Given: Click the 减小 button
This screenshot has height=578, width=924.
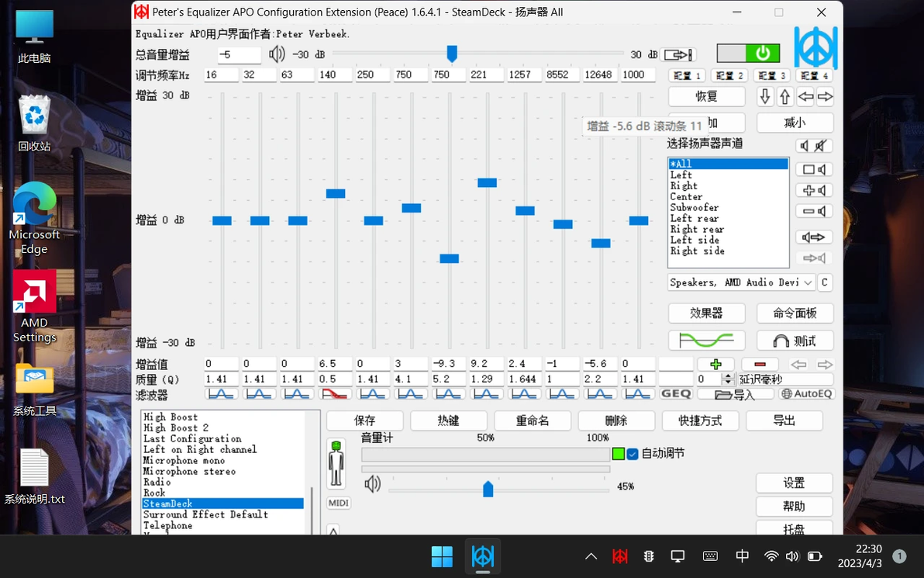Looking at the screenshot, I should click(795, 123).
